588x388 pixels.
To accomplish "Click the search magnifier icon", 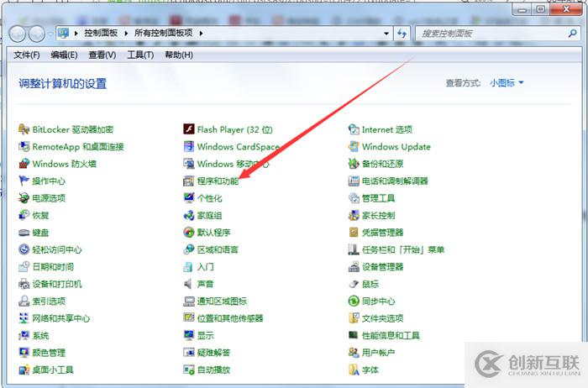I will [x=572, y=34].
